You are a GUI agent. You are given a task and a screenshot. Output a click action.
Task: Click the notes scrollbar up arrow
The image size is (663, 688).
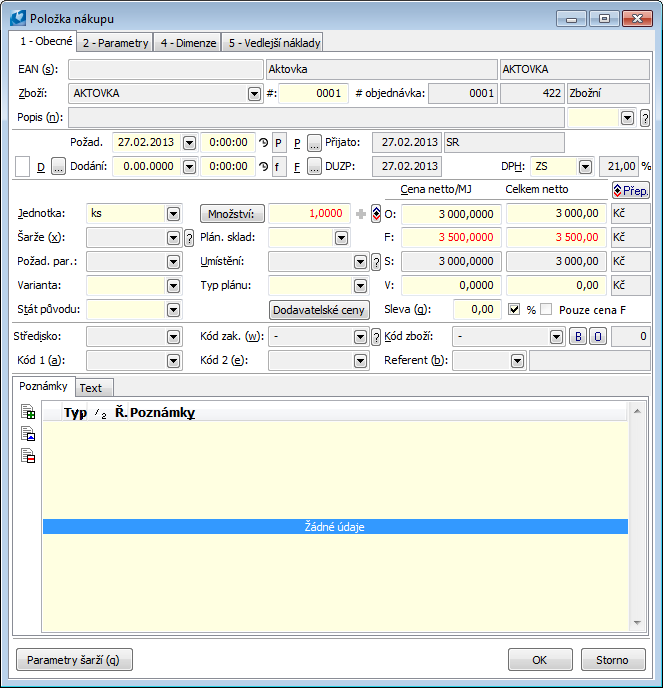pos(637,411)
